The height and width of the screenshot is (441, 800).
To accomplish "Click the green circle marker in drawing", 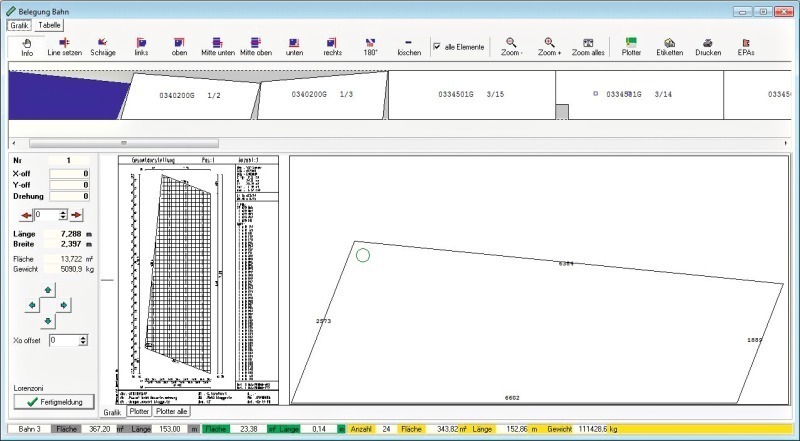I will [x=363, y=255].
